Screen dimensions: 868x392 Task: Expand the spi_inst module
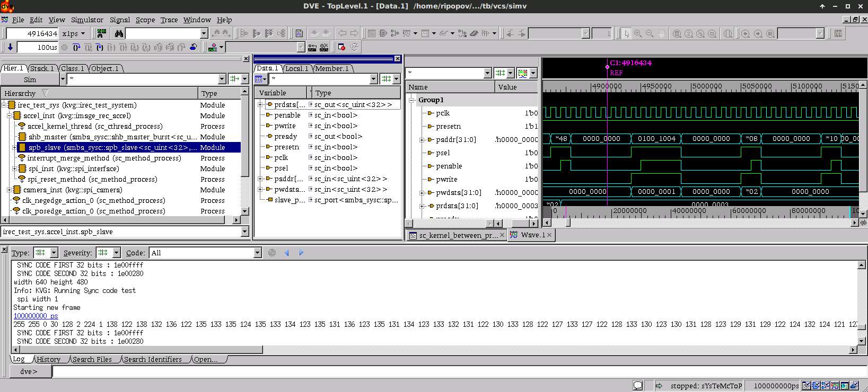[x=14, y=168]
